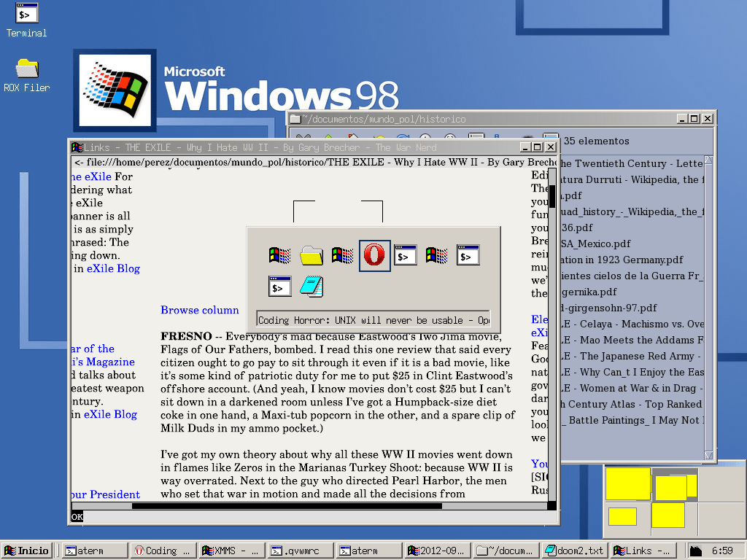Activate the .qvwmrc taskbar button
The image size is (747, 560).
point(300,551)
